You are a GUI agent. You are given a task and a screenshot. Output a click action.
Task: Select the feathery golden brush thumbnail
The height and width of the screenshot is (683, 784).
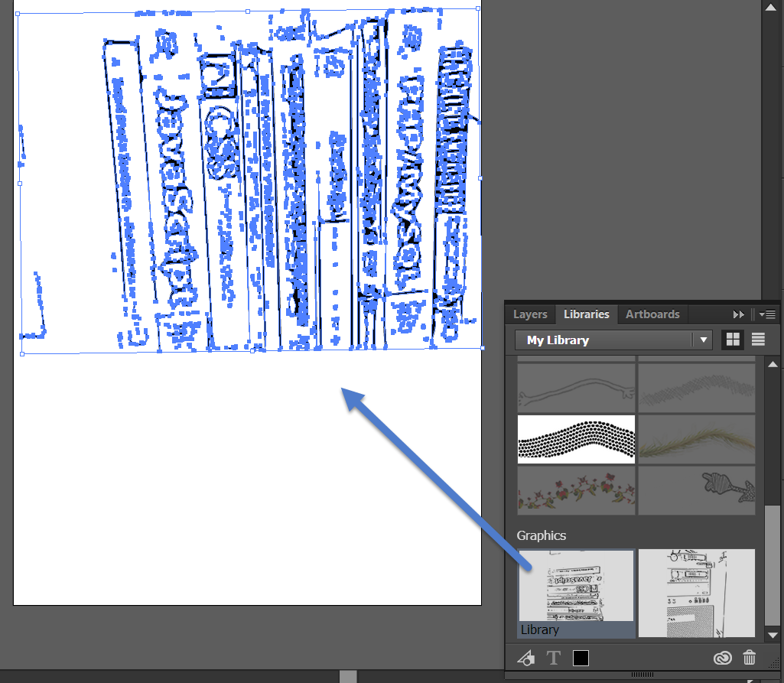point(697,439)
